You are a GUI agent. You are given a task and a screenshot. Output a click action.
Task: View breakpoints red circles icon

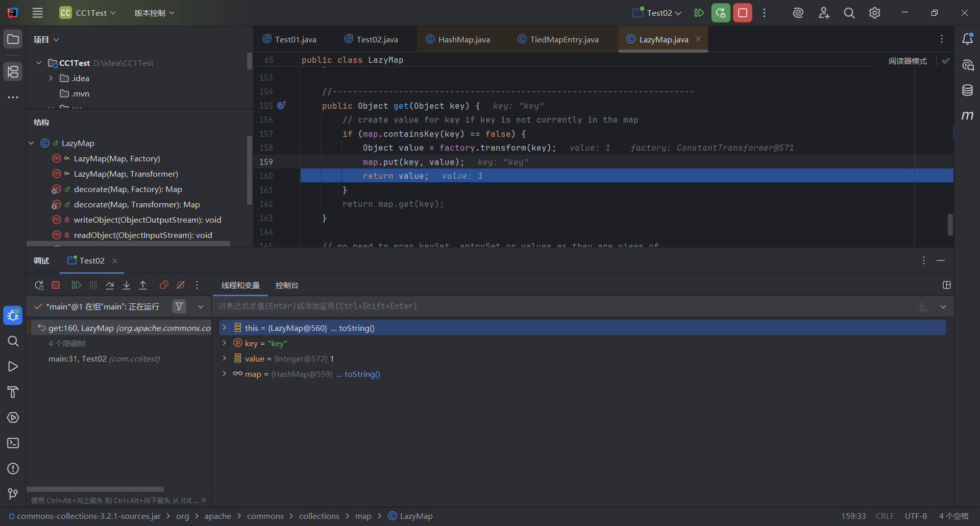[164, 285]
